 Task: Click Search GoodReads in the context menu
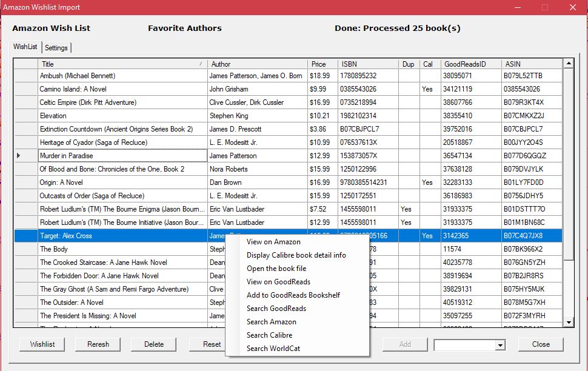click(297, 309)
